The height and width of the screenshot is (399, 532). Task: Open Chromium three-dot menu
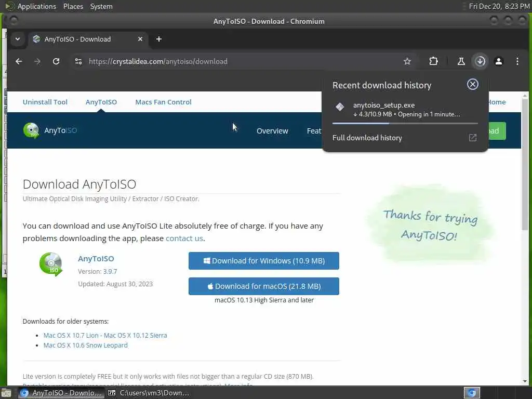[517, 61]
